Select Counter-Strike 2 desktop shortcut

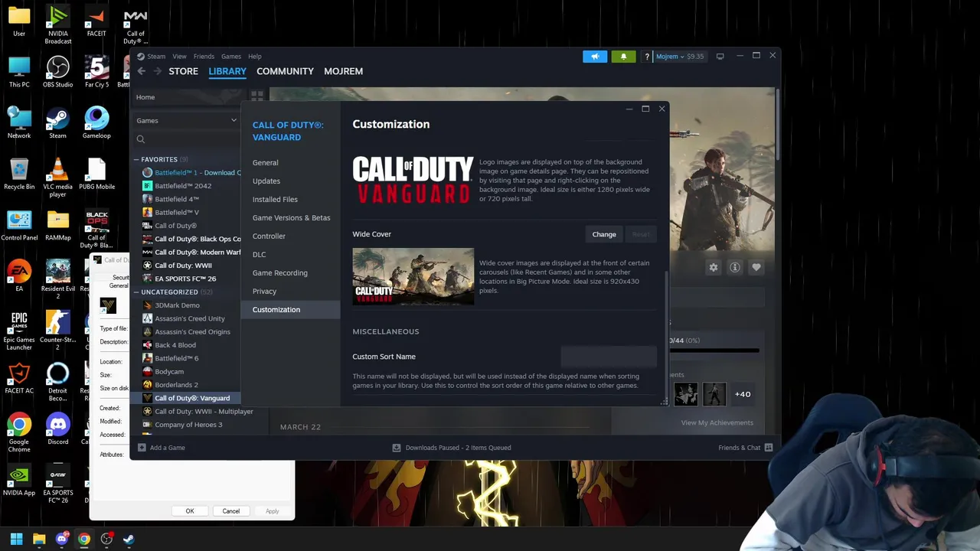point(57,331)
